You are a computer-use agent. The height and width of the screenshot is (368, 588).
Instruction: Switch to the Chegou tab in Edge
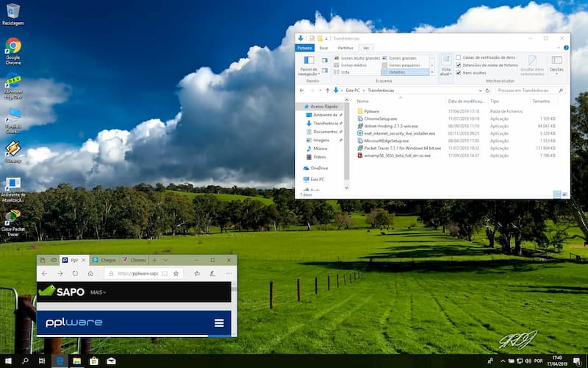(104, 260)
